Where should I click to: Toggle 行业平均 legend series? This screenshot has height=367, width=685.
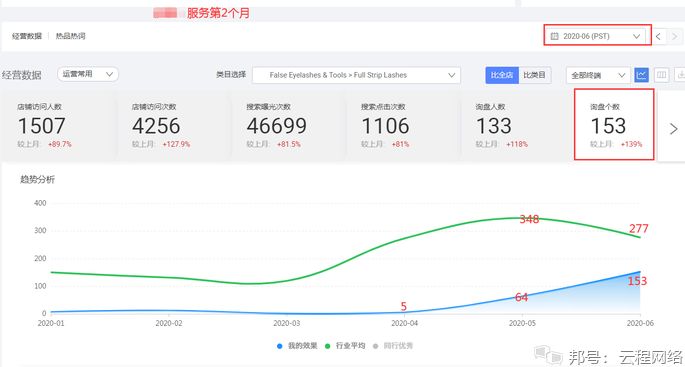(x=345, y=346)
